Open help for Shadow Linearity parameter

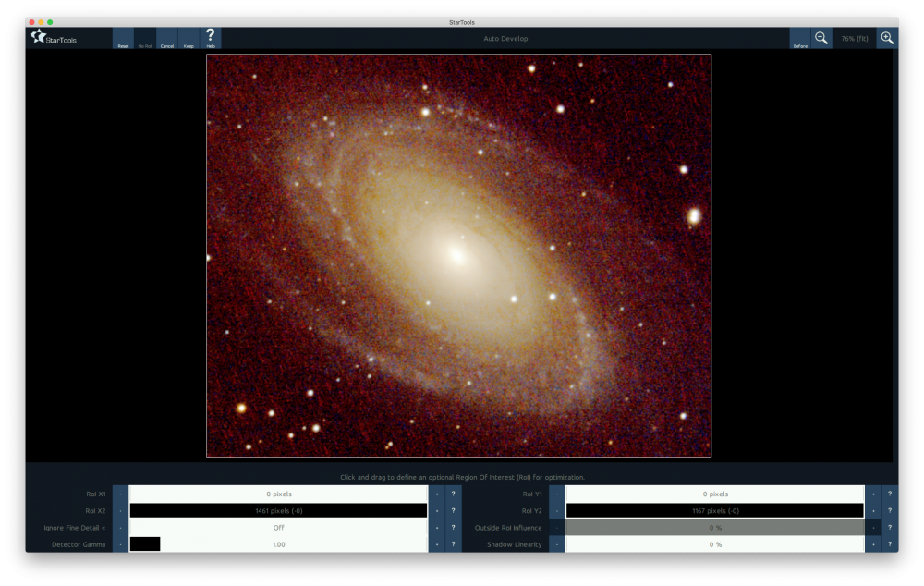890,544
